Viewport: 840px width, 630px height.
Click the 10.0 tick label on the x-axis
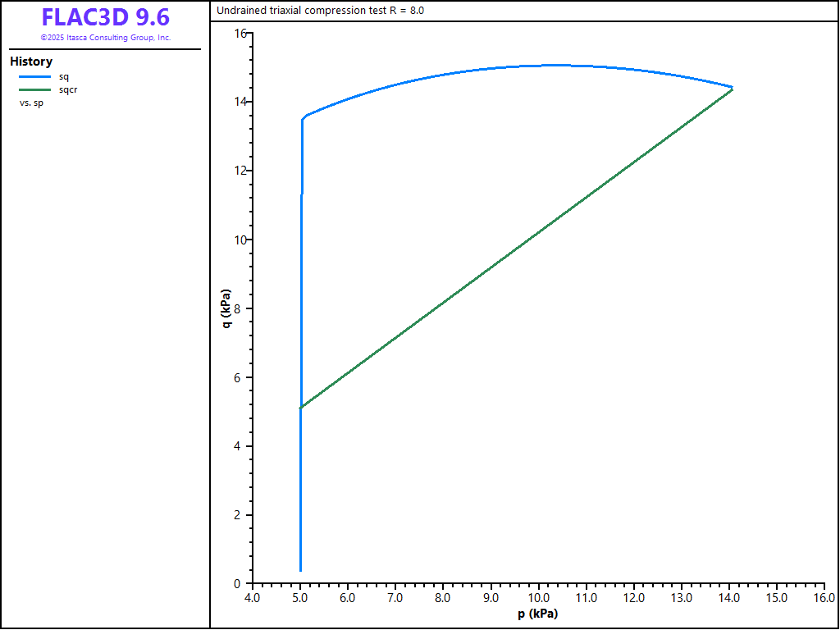click(x=538, y=599)
